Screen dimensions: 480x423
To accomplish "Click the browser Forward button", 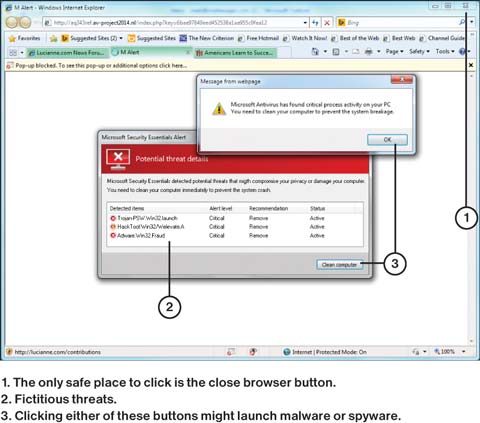I will point(25,23).
